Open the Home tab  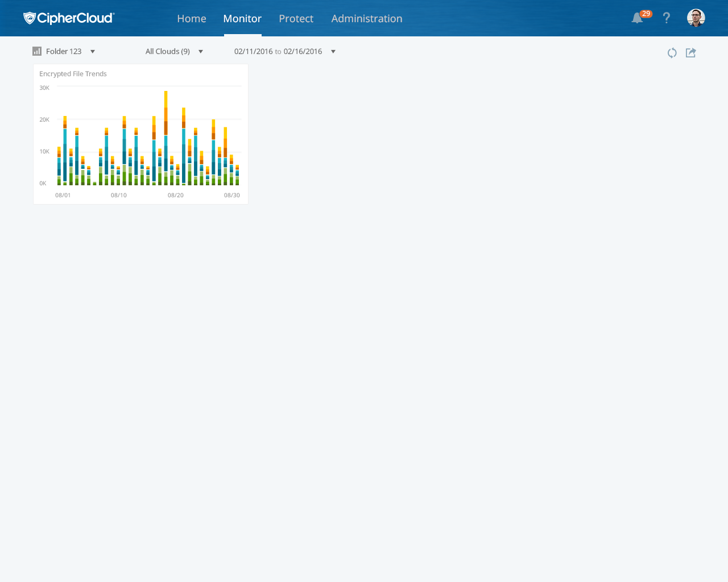click(192, 18)
